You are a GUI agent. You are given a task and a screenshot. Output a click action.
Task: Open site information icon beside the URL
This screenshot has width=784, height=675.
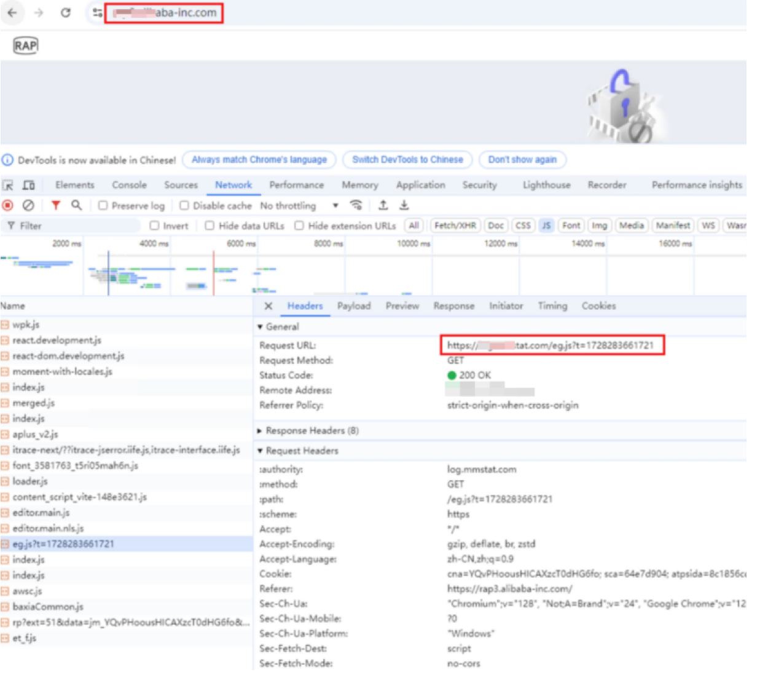pyautogui.click(x=97, y=13)
